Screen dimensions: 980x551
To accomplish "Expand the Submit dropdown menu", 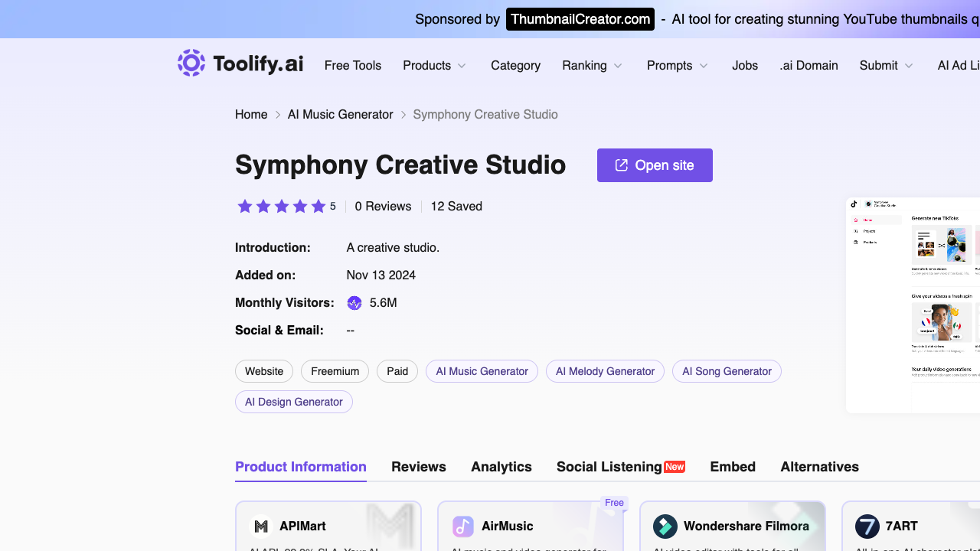I will pyautogui.click(x=887, y=66).
